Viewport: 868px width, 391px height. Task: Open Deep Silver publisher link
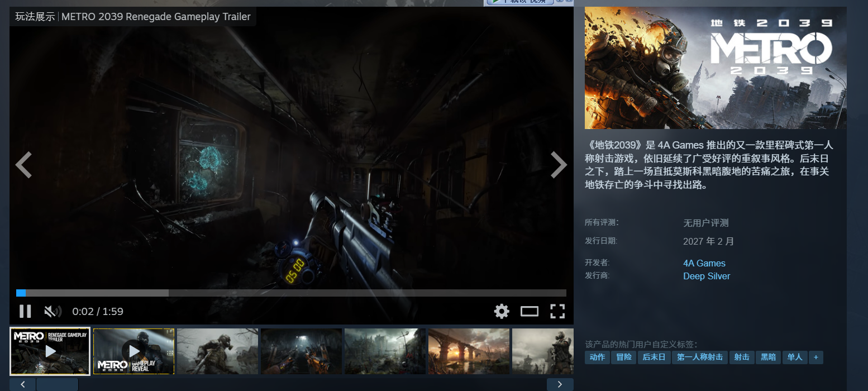707,276
